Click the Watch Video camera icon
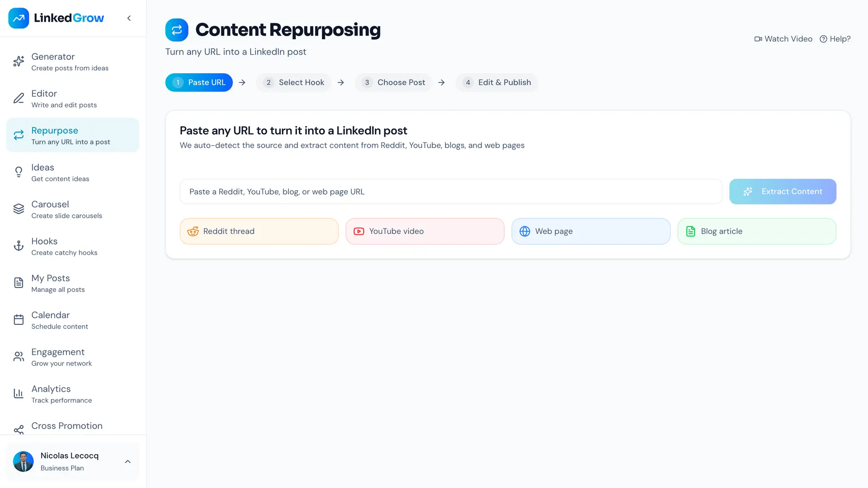 [x=758, y=39]
